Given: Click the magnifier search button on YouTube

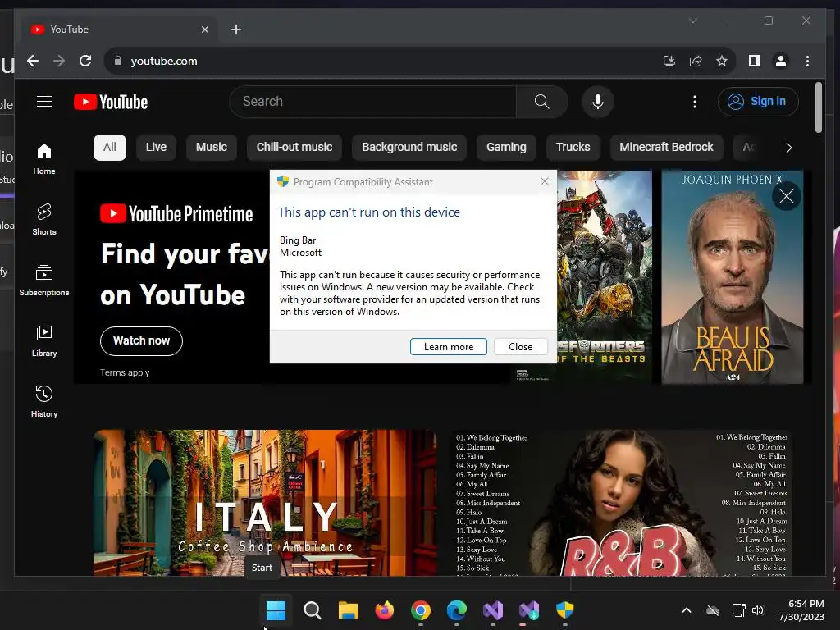Looking at the screenshot, I should pos(541,101).
